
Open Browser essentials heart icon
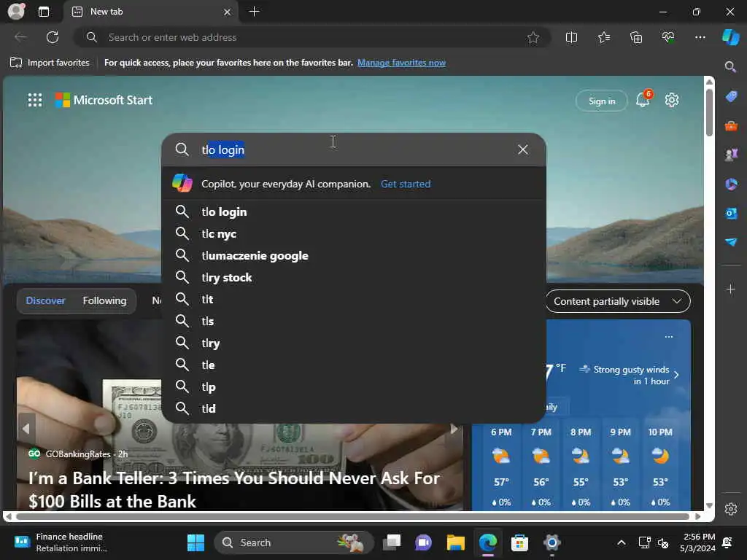click(668, 37)
